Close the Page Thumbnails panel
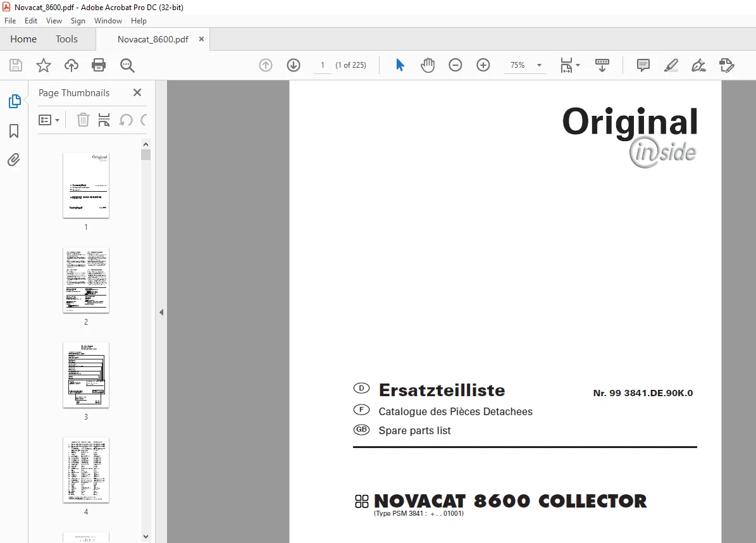 (137, 92)
